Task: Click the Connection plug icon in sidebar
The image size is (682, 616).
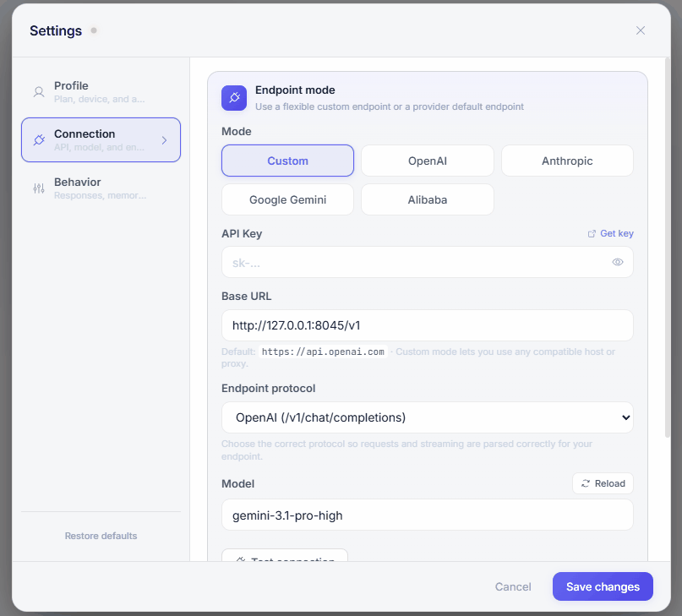Action: tap(39, 140)
